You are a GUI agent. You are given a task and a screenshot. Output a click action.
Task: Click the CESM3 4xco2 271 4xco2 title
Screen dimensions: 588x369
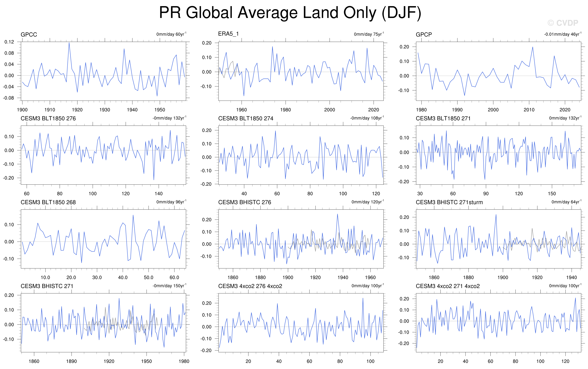click(x=448, y=286)
